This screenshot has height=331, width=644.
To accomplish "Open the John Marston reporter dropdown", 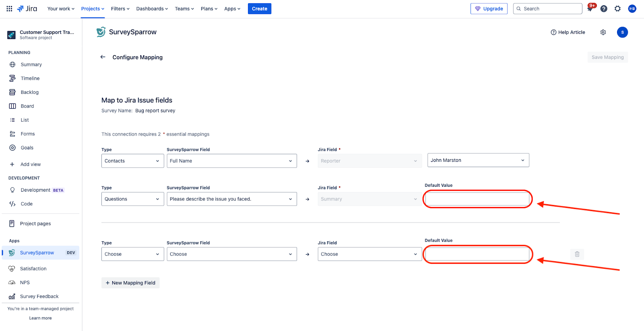I will point(478,160).
